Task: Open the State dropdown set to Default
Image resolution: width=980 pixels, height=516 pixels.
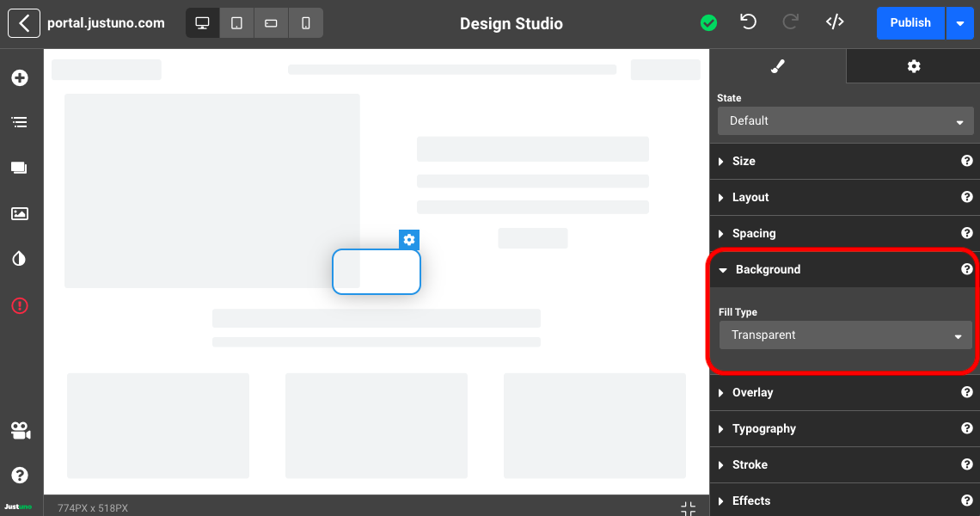Action: coord(845,121)
